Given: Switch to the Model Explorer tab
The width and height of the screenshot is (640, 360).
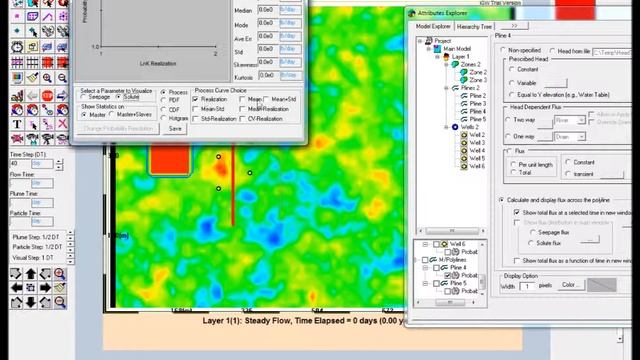Looking at the screenshot, I should (x=433, y=27).
